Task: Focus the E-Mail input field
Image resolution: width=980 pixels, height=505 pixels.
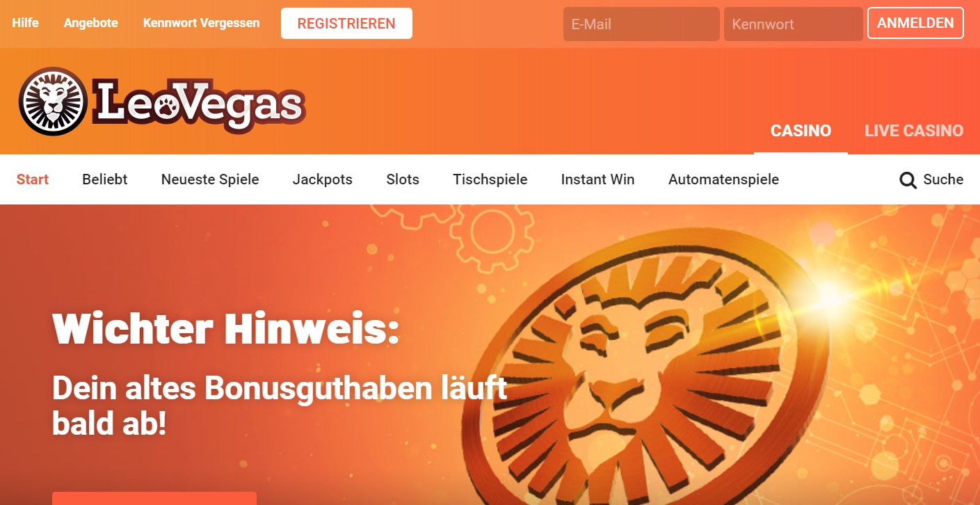Action: pyautogui.click(x=641, y=24)
